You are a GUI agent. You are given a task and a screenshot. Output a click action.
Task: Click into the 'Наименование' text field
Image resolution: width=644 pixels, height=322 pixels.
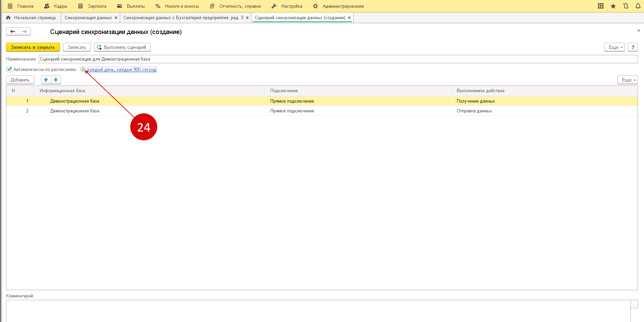[x=337, y=59]
